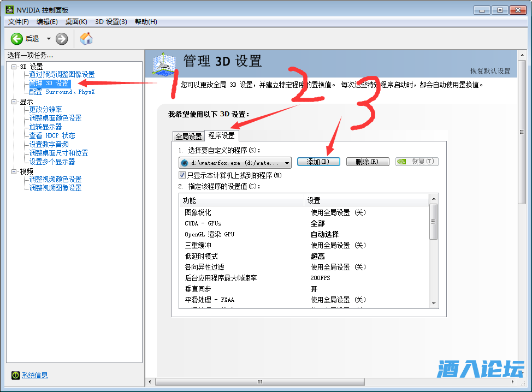532x392 pixels.
Task: Select 管理 3D 设置 in the tree
Action: [49, 84]
